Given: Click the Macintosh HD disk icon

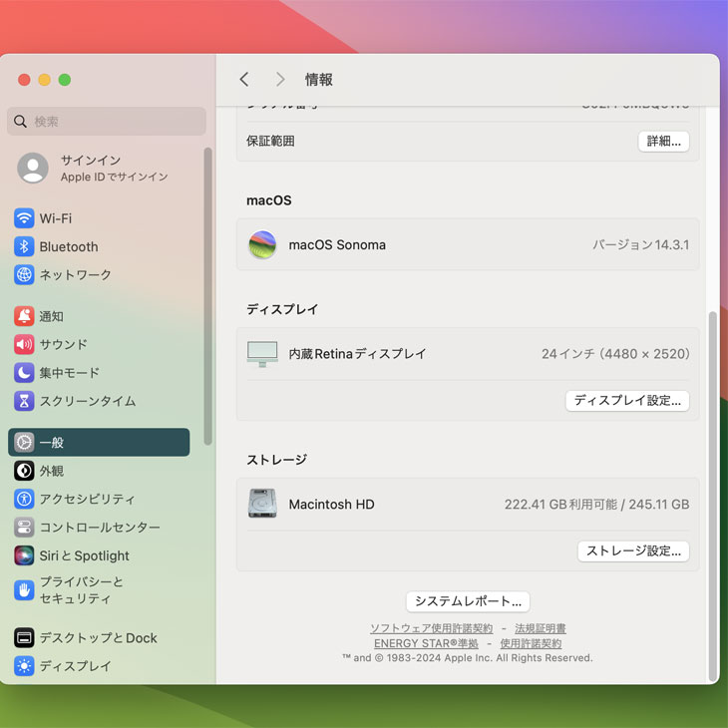Looking at the screenshot, I should tap(262, 504).
